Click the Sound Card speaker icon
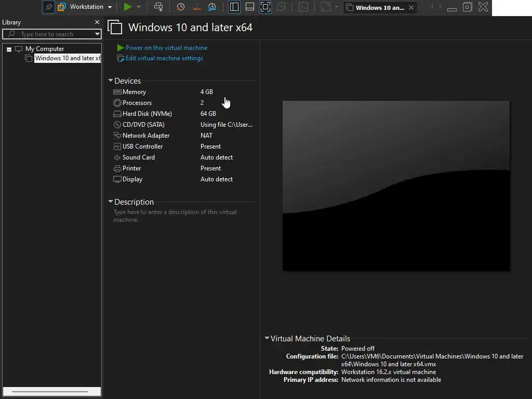Image resolution: width=532 pixels, height=399 pixels. pyautogui.click(x=117, y=157)
